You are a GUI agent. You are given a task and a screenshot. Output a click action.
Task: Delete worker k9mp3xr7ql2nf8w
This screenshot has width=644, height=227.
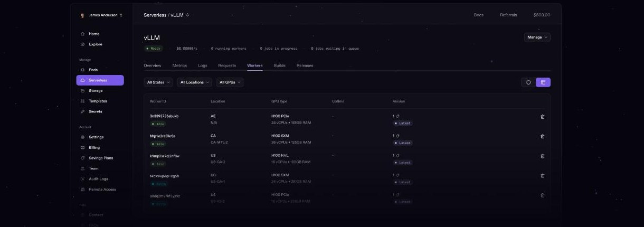point(542,156)
